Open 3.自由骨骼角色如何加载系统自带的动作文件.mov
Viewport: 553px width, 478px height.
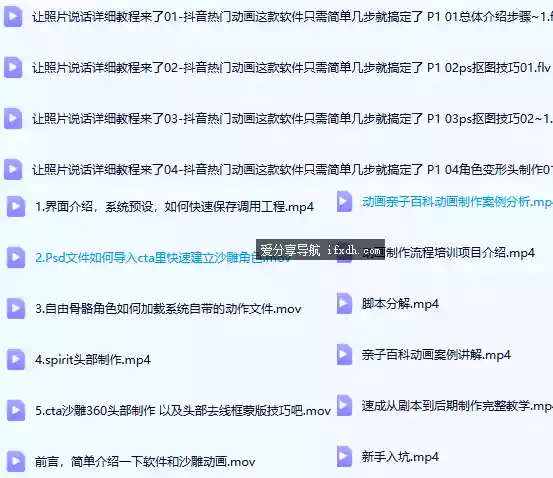(168, 309)
